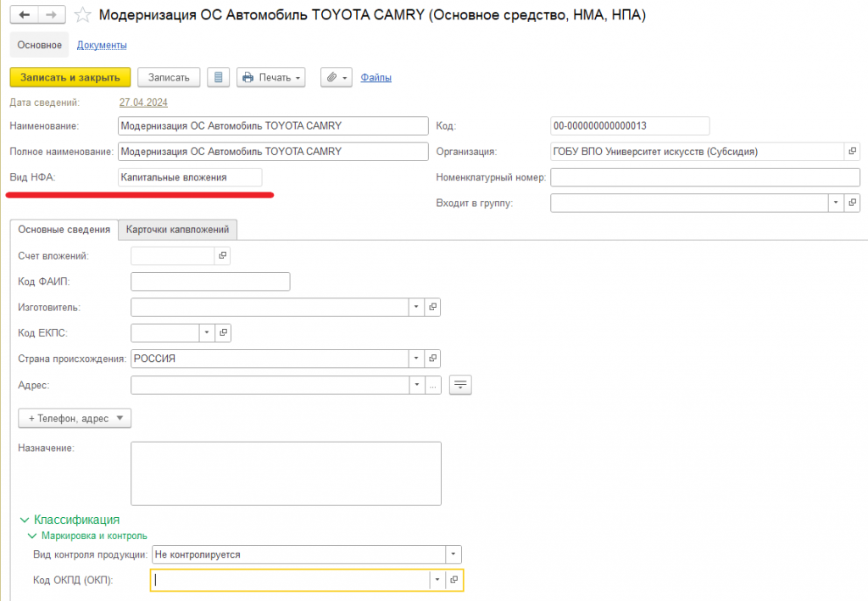The image size is (868, 601).
Task: Open the Документы navigation link
Action: 102,45
